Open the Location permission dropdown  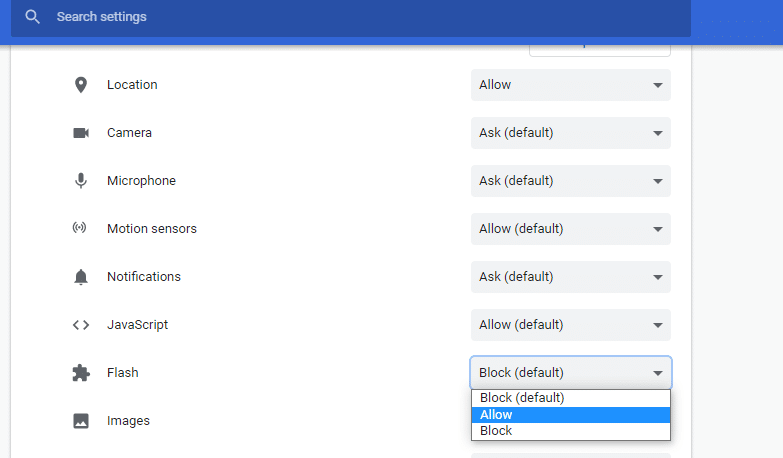(570, 85)
